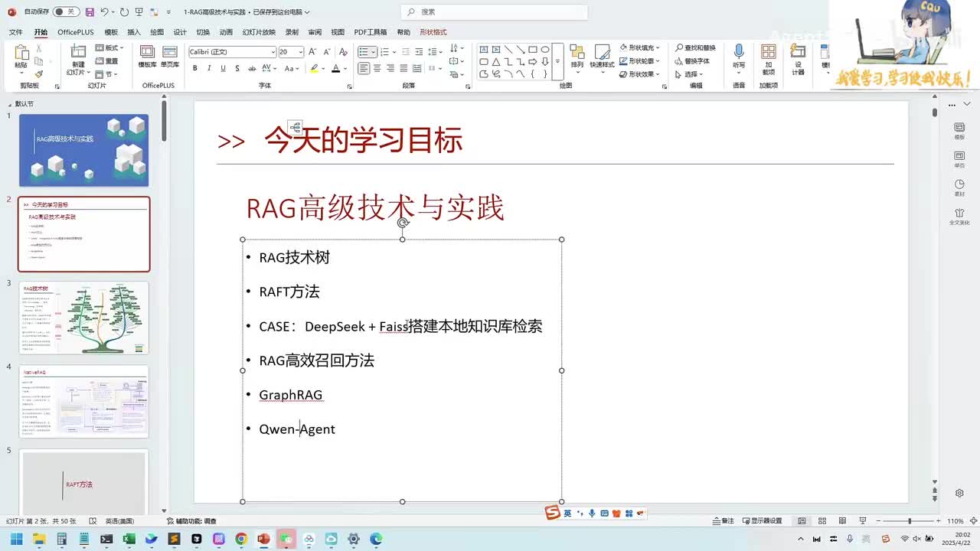This screenshot has width=980, height=551.
Task: Click the Search (搜索) box
Action: [x=495, y=12]
